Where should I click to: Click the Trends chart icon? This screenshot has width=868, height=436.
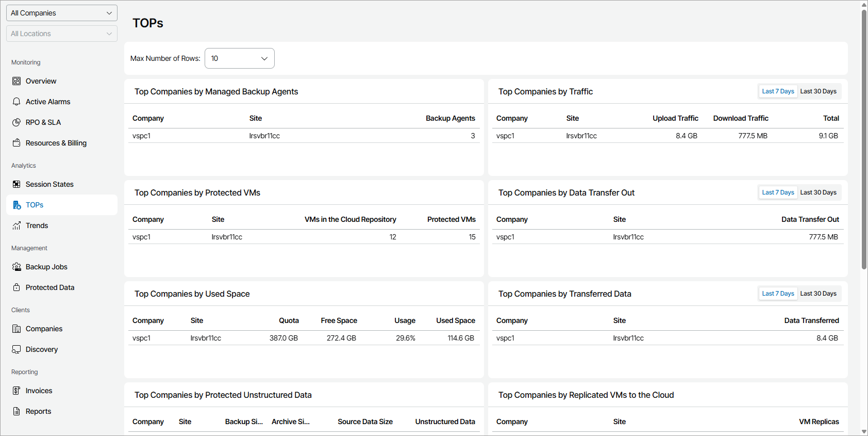click(16, 225)
